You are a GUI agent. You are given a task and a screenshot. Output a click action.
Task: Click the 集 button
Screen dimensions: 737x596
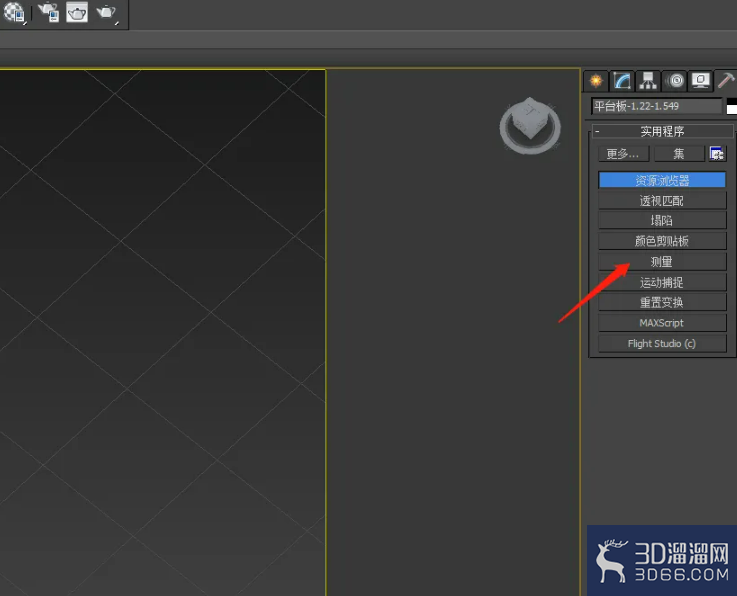coord(679,154)
